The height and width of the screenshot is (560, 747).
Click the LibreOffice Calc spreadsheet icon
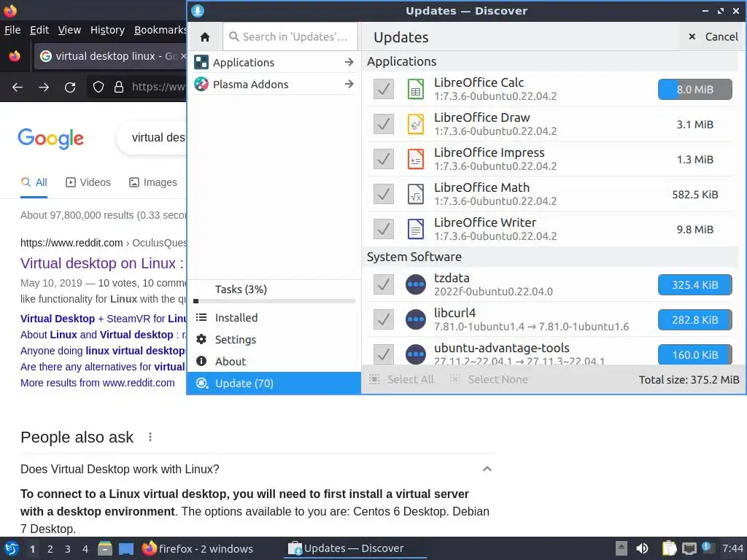[x=415, y=89]
